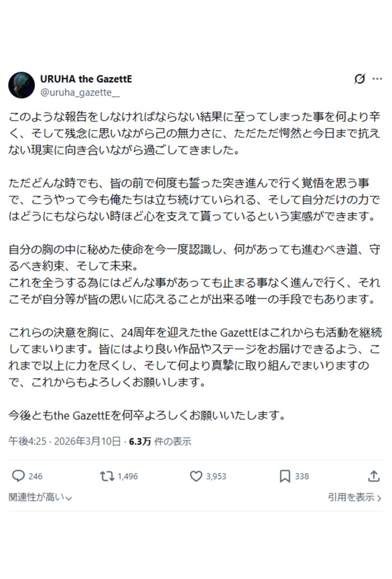Open the 引用を表示 quotes link

point(355,497)
